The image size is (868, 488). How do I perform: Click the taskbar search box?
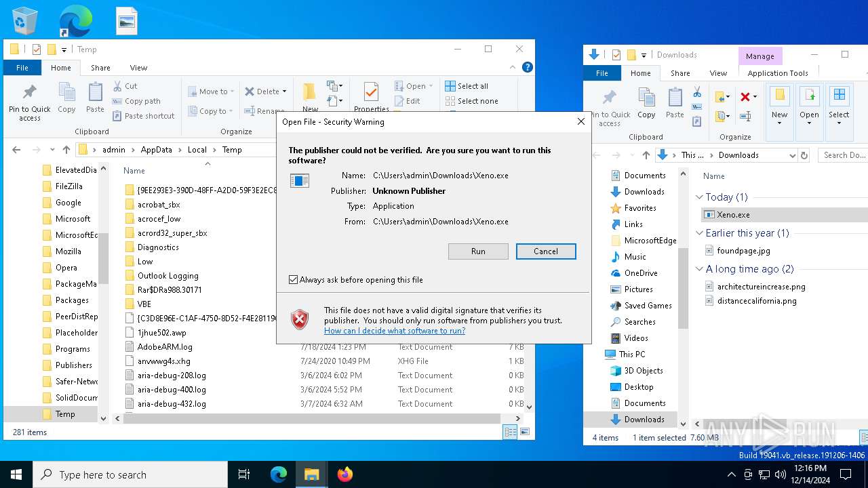[x=130, y=474]
